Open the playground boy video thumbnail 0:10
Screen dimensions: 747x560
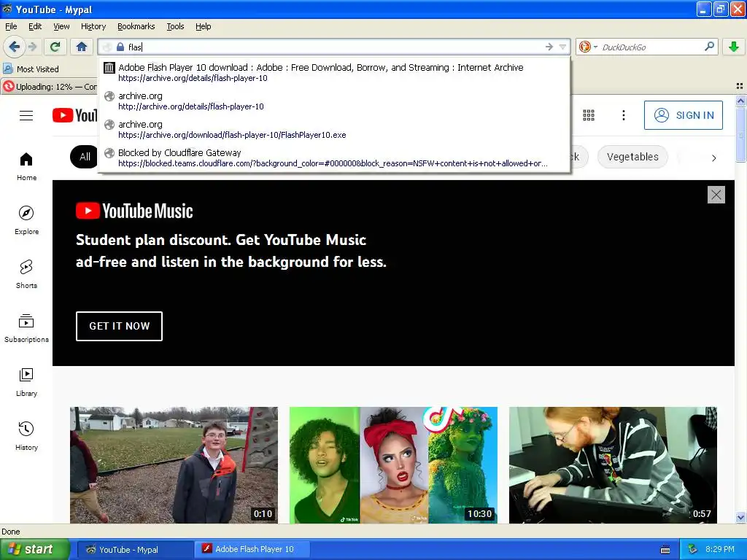pyautogui.click(x=174, y=465)
